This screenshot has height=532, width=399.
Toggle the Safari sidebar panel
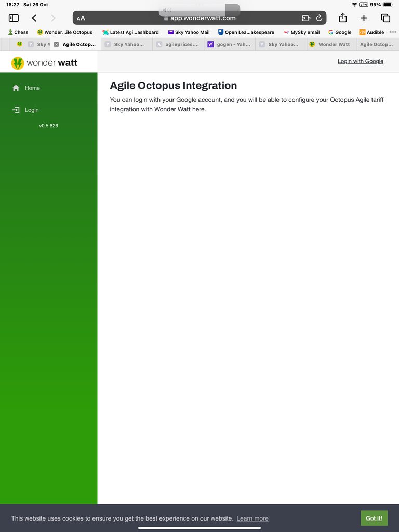coord(14,18)
